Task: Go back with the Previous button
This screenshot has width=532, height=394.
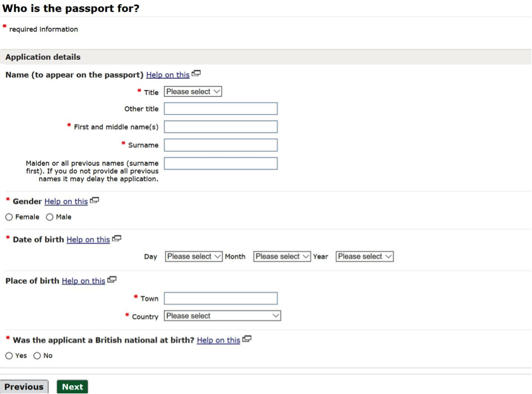Action: tap(24, 386)
